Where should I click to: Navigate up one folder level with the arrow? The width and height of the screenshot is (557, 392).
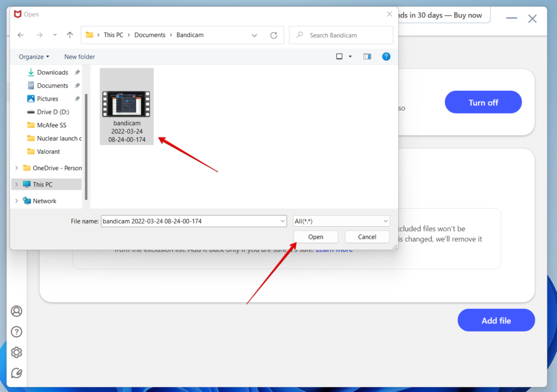click(70, 35)
